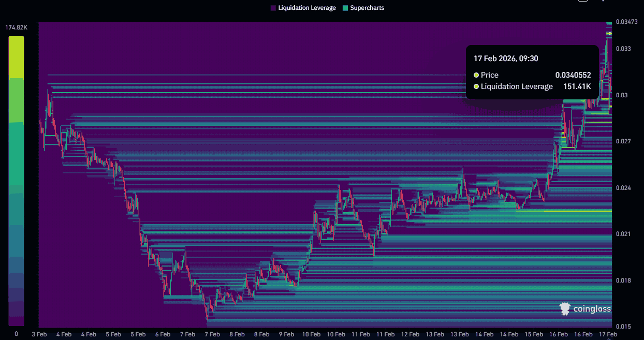Click the 0.027 price axis label
The width and height of the screenshot is (644, 340).
tap(623, 141)
